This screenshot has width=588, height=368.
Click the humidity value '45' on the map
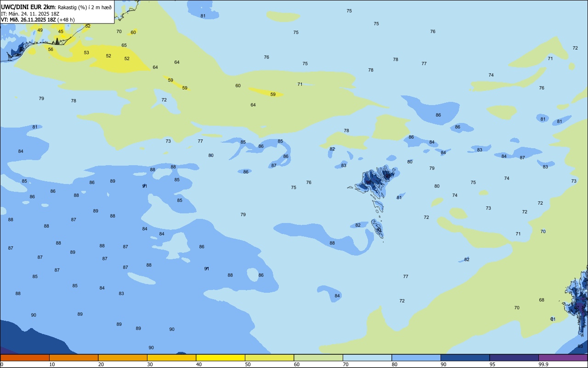tap(61, 32)
